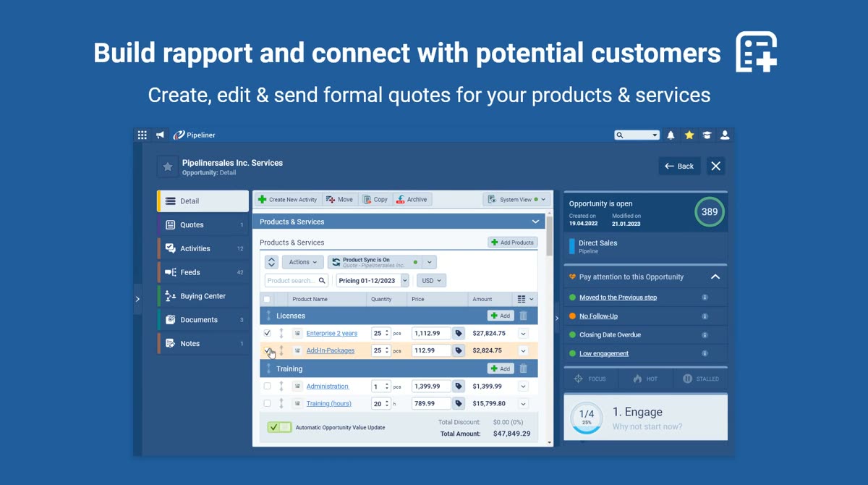
Task: Click info icon next to No Follow-Up
Action: 705,316
